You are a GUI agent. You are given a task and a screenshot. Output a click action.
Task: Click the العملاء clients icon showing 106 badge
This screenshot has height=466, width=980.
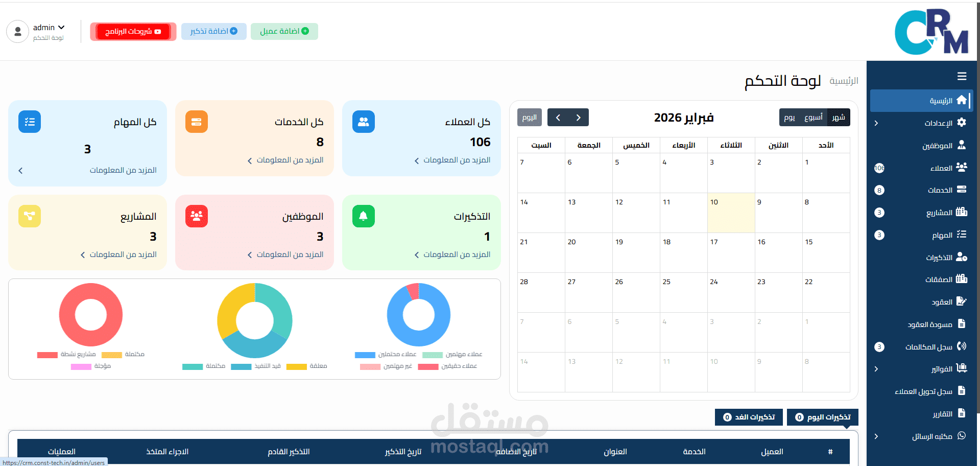click(961, 168)
